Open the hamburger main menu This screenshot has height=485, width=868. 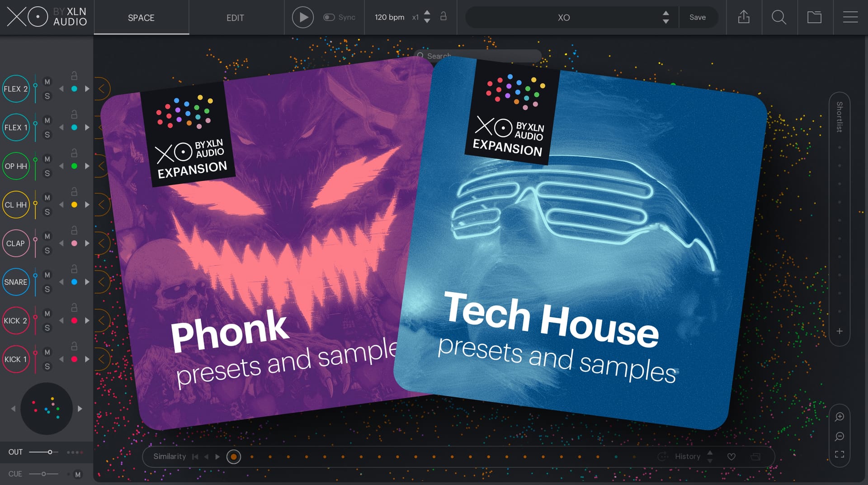click(x=850, y=17)
